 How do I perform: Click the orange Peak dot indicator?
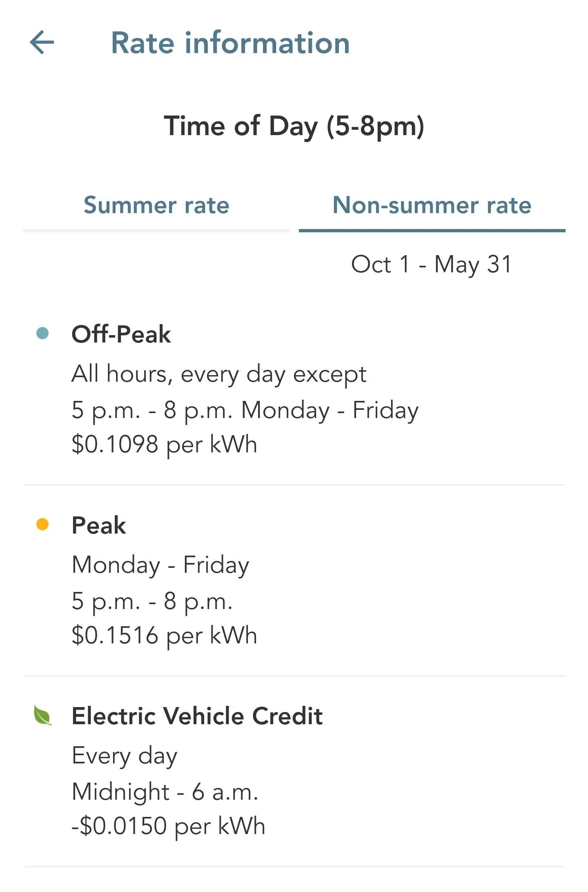click(42, 524)
